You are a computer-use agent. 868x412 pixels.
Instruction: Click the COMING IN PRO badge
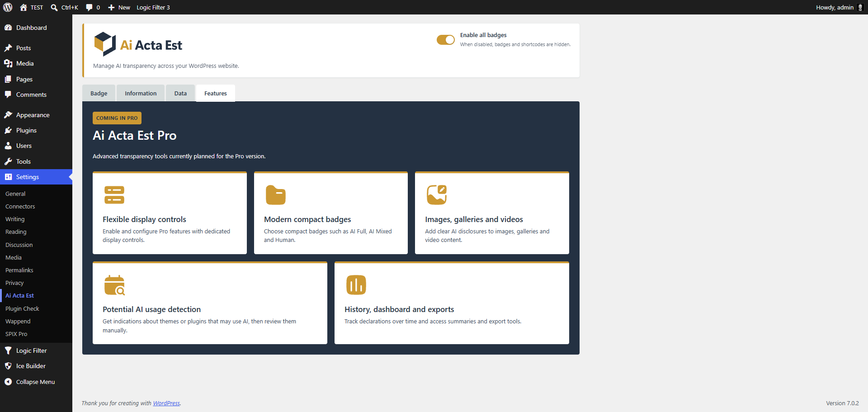(117, 118)
